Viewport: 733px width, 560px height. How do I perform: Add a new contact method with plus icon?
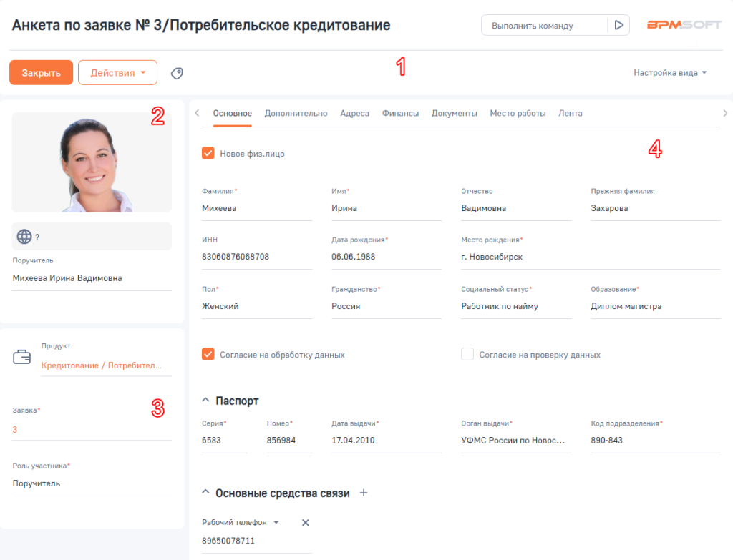(363, 493)
